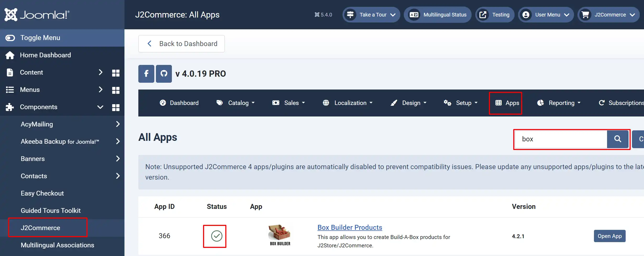Open Content dashboard grid icon
The image size is (644, 256).
pos(116,73)
